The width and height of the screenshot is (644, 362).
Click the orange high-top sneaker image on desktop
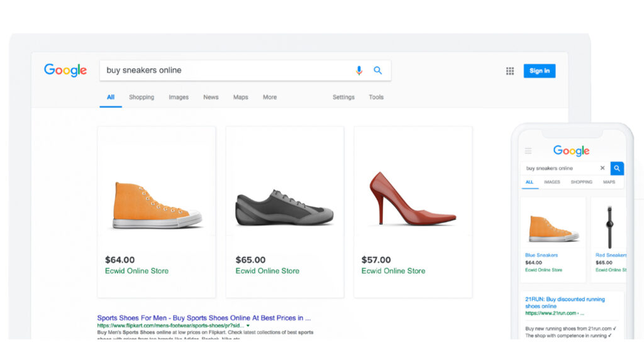[157, 205]
